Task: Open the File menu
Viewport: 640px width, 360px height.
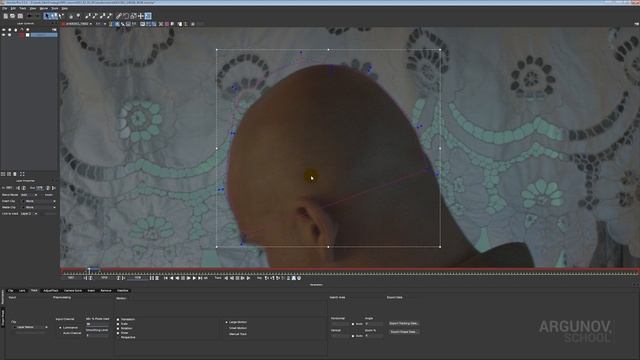Action: point(5,9)
